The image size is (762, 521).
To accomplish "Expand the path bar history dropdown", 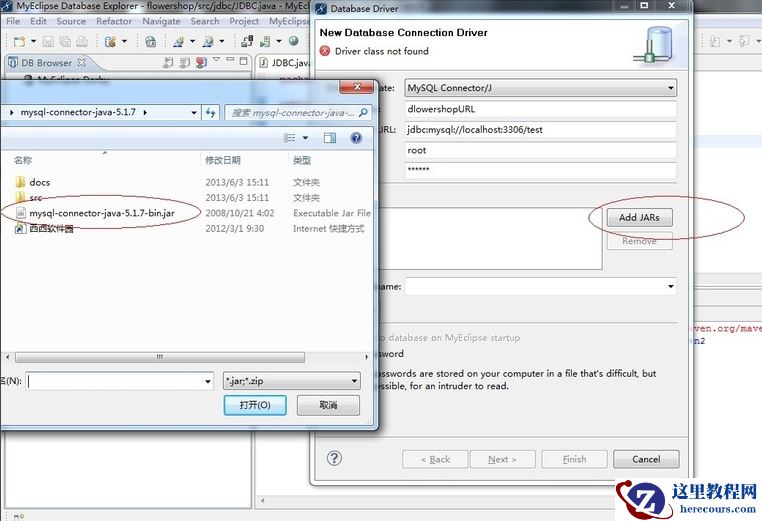I will coord(194,113).
